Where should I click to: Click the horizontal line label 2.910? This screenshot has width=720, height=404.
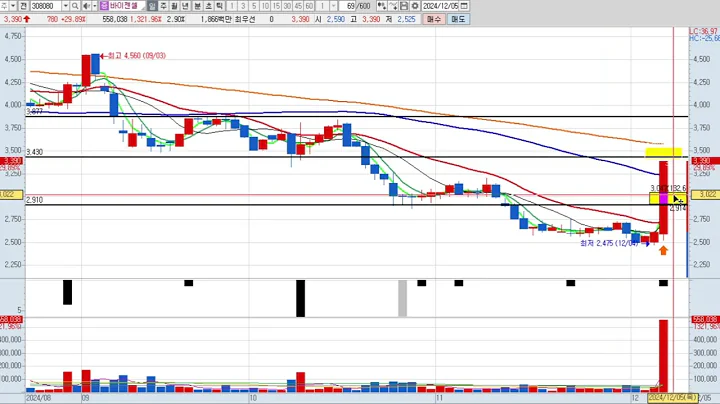click(x=34, y=200)
